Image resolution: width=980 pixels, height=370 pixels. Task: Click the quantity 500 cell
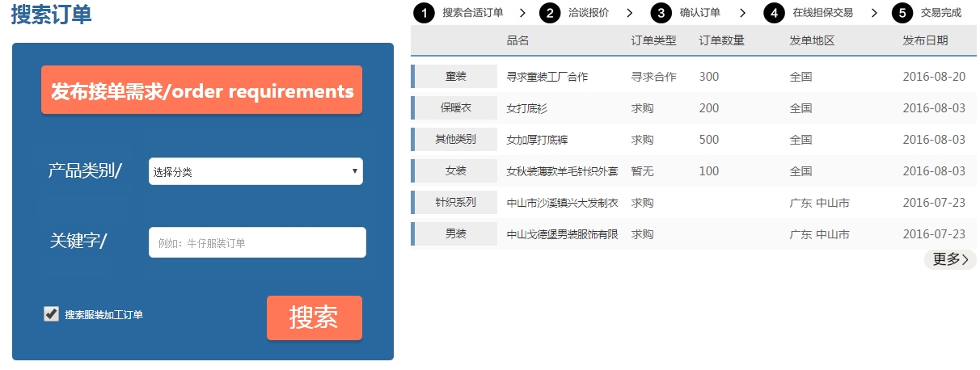[709, 140]
